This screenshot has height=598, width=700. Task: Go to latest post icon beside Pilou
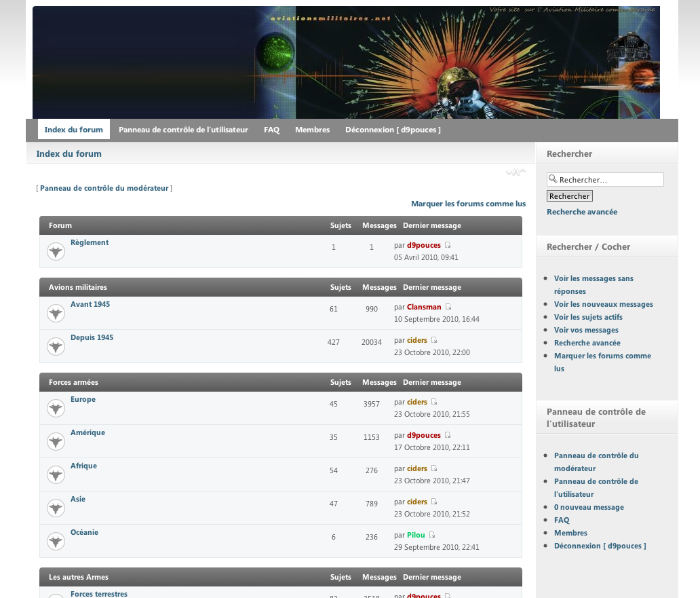click(x=432, y=536)
